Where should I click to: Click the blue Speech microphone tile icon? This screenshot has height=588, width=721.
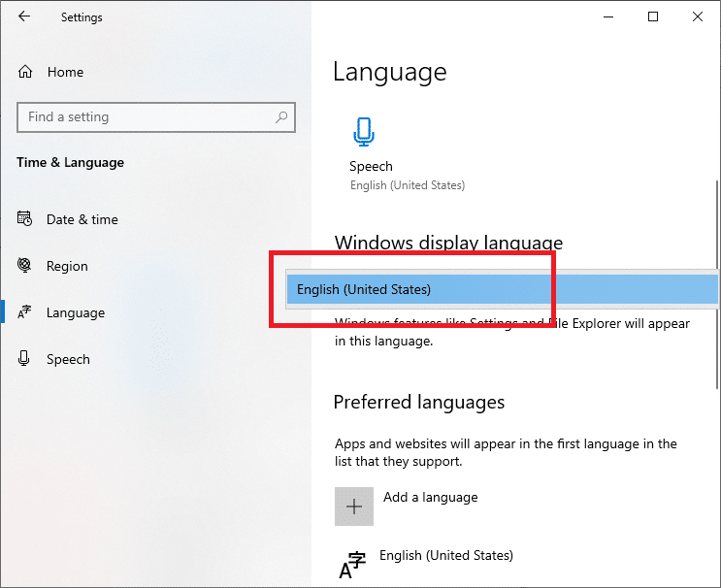coord(364,132)
